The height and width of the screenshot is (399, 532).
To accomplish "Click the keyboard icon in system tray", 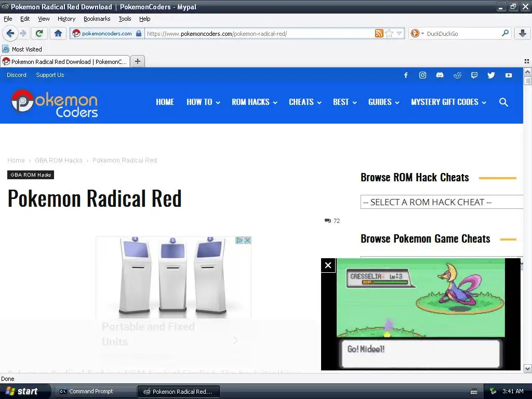I will (x=474, y=392).
